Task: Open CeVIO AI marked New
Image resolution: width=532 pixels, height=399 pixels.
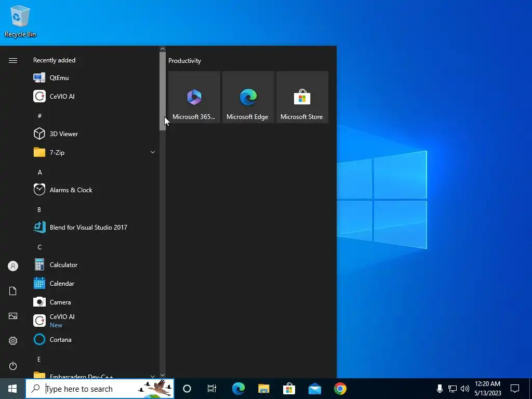Action: pyautogui.click(x=95, y=321)
